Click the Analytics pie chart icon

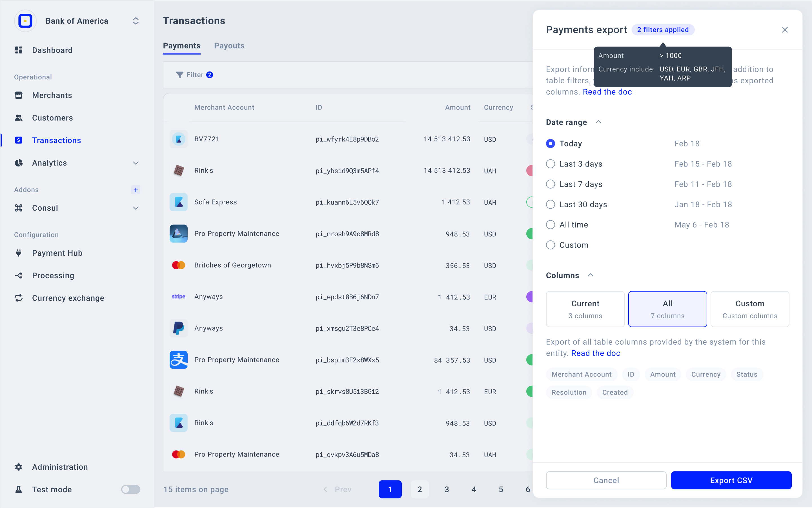pyautogui.click(x=19, y=163)
